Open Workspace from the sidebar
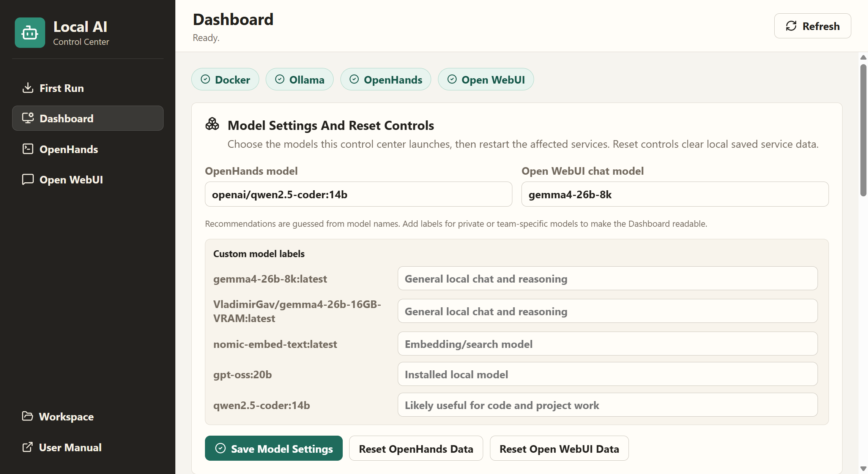The width and height of the screenshot is (868, 474). coord(88,416)
